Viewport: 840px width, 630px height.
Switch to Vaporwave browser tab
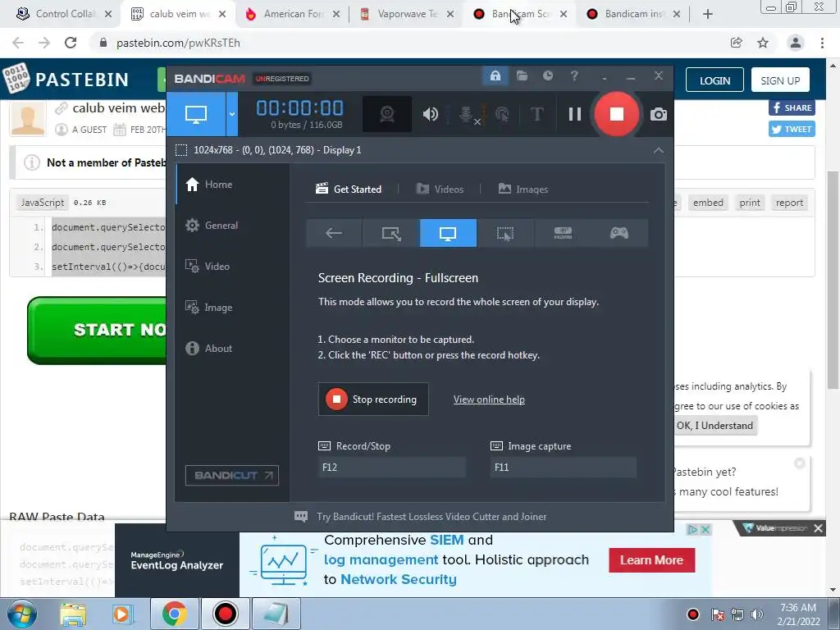(x=407, y=14)
